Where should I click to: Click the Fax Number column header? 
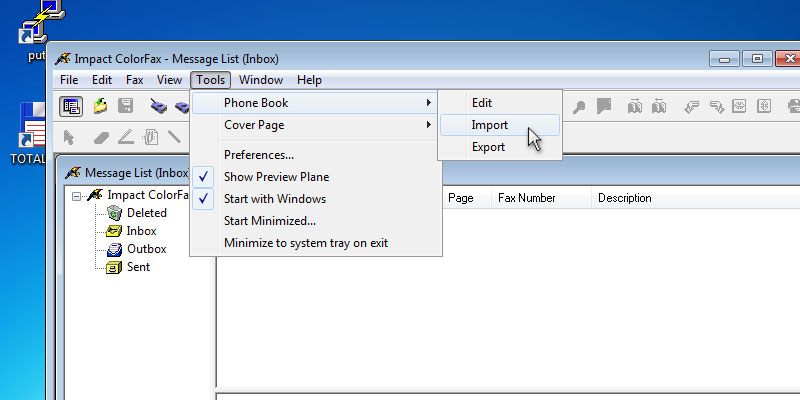pos(526,198)
